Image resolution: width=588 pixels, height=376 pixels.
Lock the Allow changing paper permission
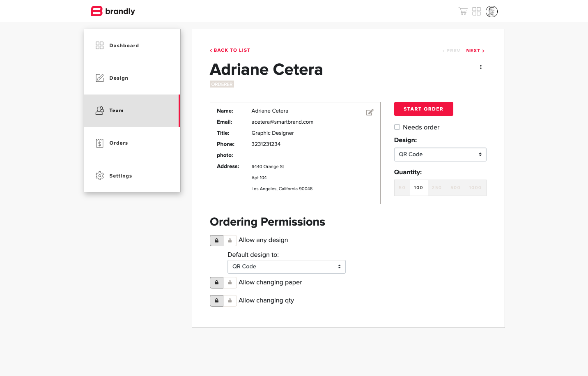point(230,283)
